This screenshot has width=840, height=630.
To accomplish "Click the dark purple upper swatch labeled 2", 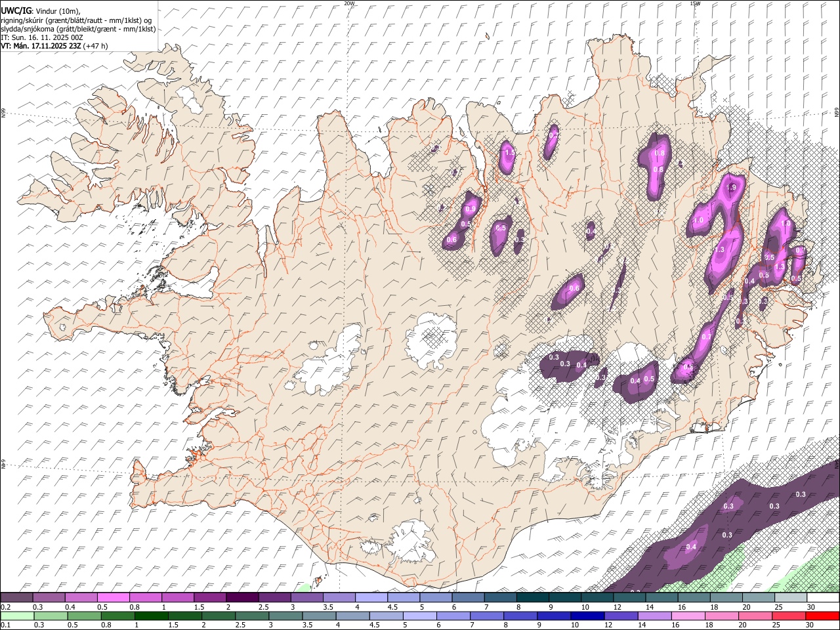I will pyautogui.click(x=242, y=597).
